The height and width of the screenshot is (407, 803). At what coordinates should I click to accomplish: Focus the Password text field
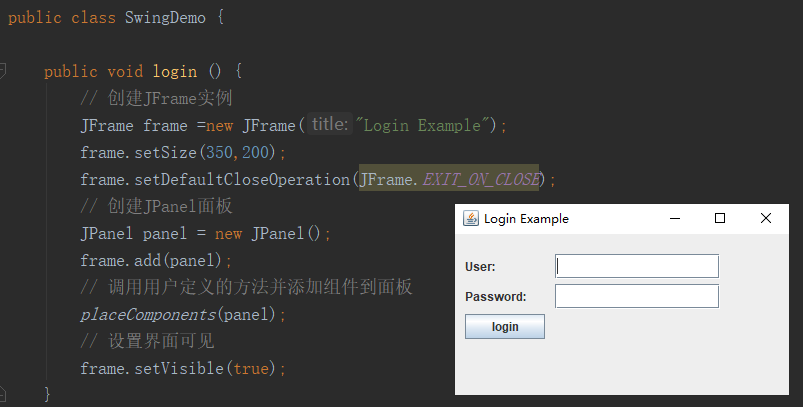tap(637, 296)
